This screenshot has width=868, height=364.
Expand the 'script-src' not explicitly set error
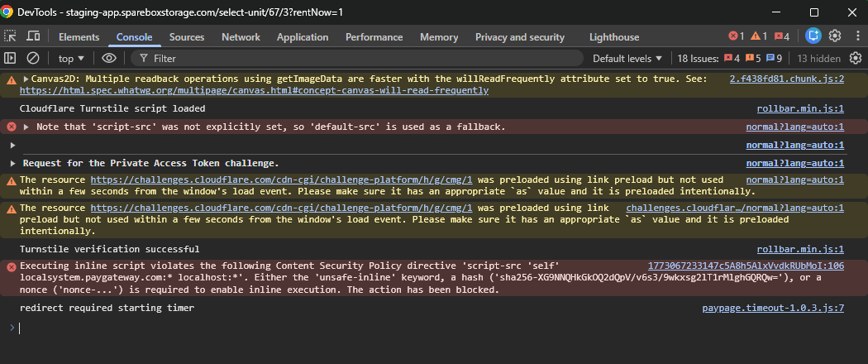[x=26, y=127]
